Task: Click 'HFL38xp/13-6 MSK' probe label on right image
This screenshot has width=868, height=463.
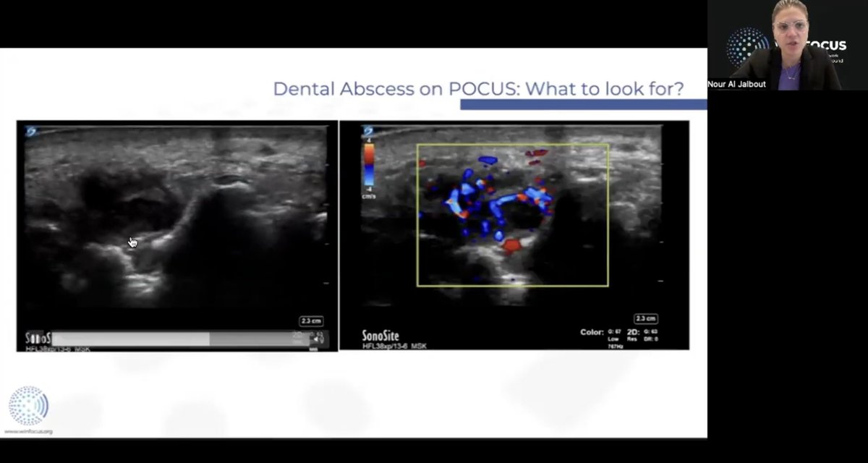Action: pos(394,347)
